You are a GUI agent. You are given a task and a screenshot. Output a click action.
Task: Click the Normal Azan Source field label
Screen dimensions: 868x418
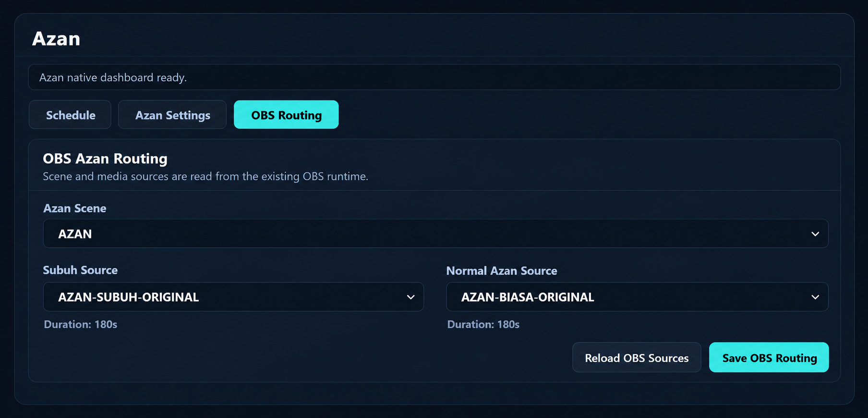pos(502,271)
